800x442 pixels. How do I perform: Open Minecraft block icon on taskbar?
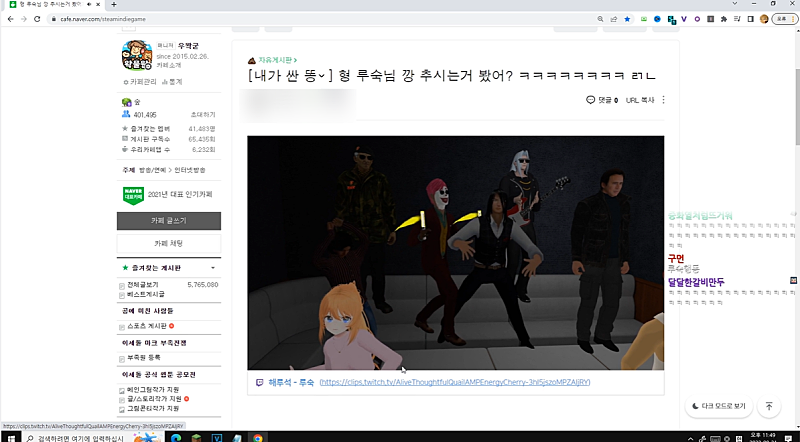(196, 438)
